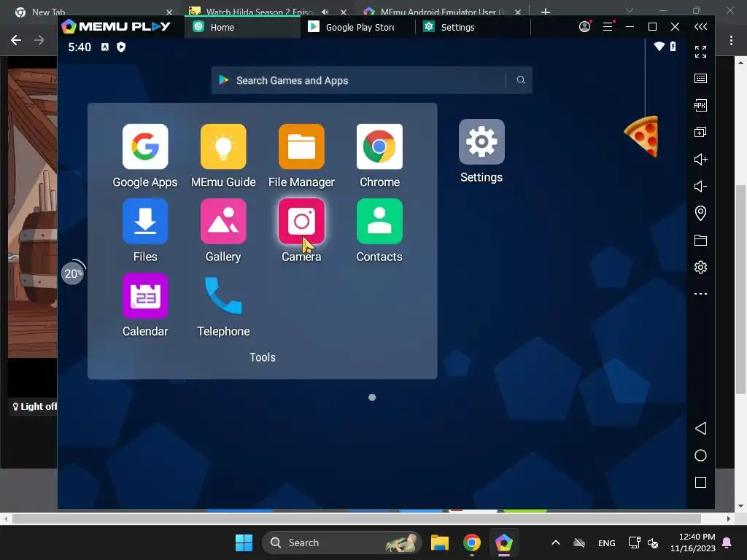Image resolution: width=747 pixels, height=560 pixels.
Task: Click the magnifier icon in search bar
Action: (521, 80)
